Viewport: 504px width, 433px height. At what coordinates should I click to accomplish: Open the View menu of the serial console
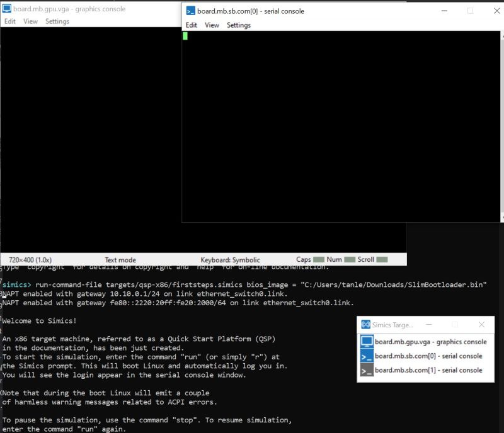[211, 25]
